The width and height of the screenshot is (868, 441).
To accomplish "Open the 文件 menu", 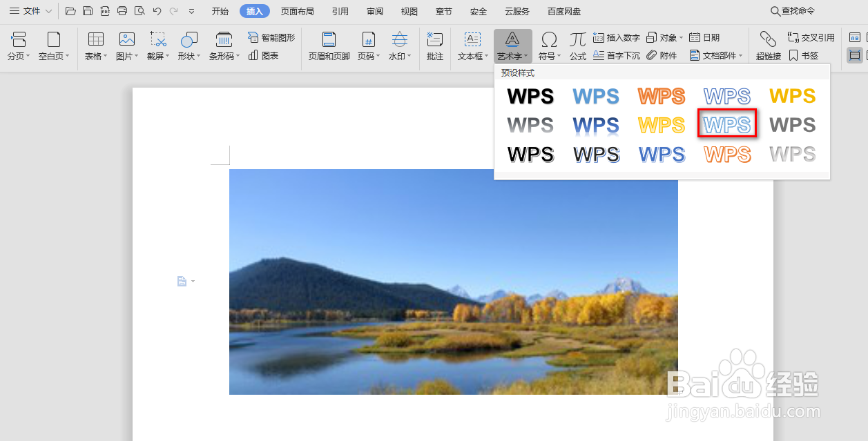I will [30, 11].
